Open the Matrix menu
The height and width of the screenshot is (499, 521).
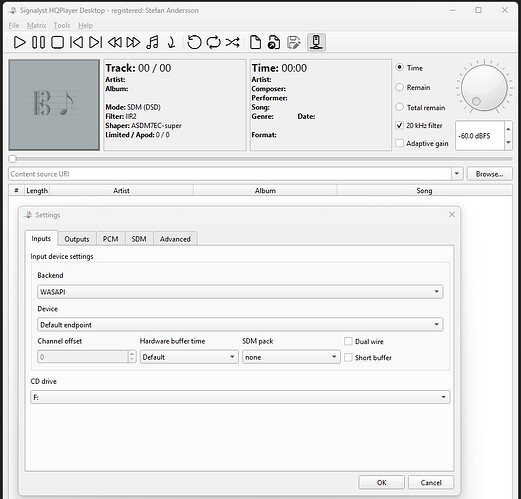(36, 25)
